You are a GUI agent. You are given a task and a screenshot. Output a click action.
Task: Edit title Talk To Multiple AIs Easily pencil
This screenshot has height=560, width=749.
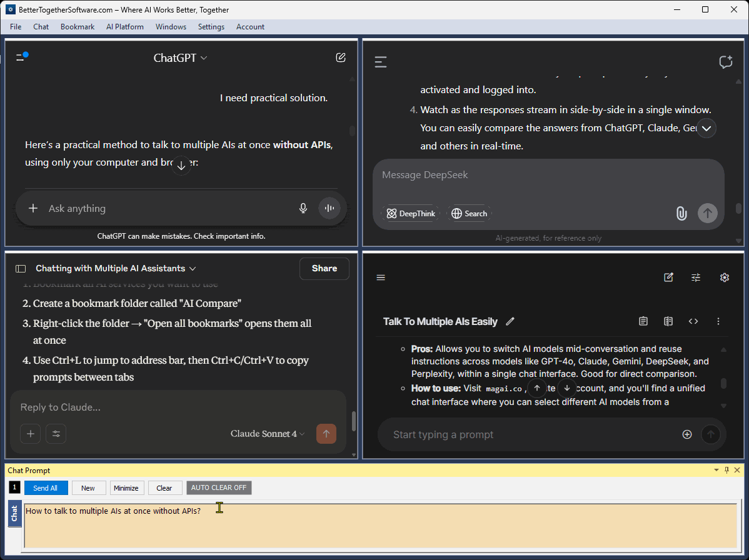[x=510, y=321]
